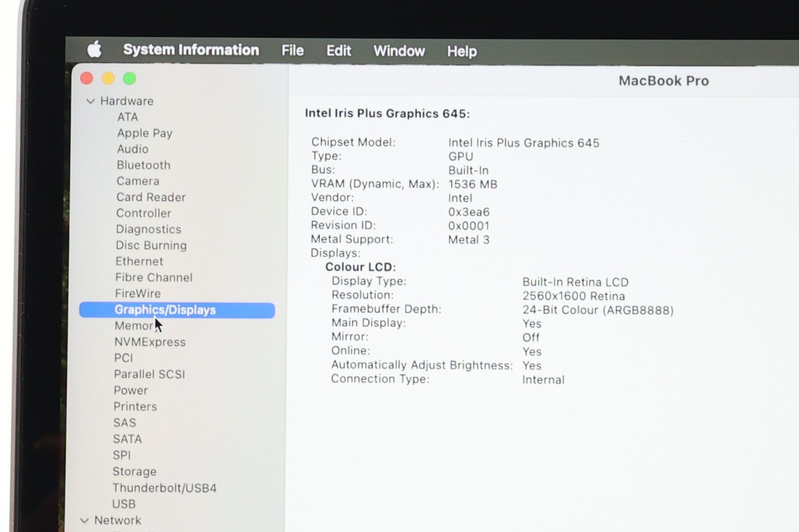Show NVMExpress hardware details
Viewport: 799px width, 532px height.
click(150, 342)
